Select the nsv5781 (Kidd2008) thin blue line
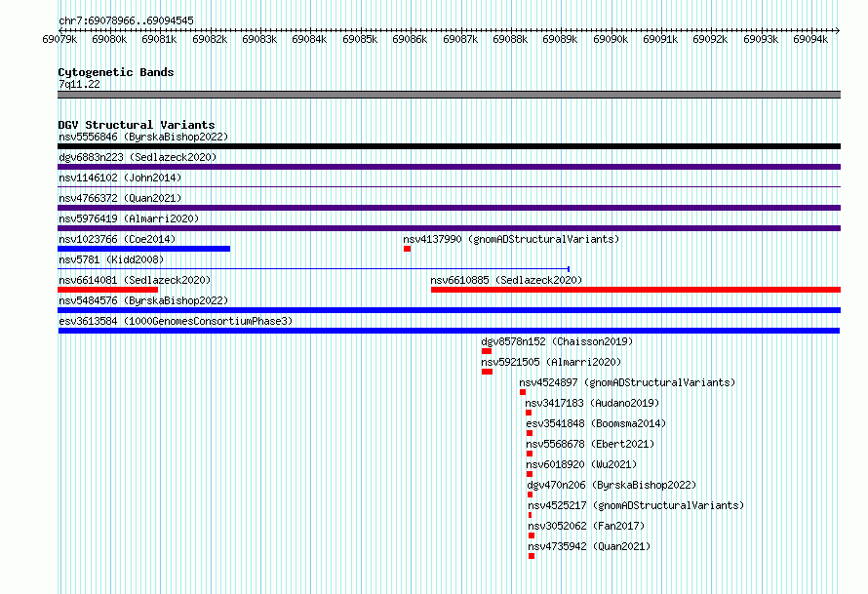The width and height of the screenshot is (868, 594). [314, 269]
